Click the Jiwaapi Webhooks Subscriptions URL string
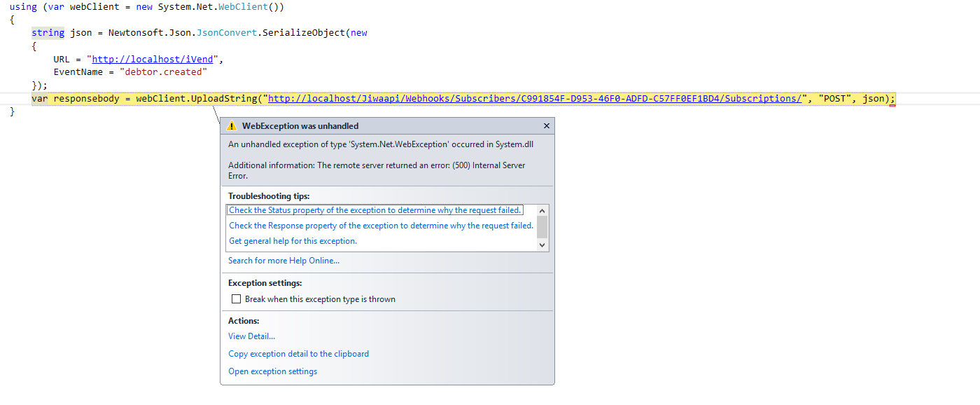 click(535, 99)
